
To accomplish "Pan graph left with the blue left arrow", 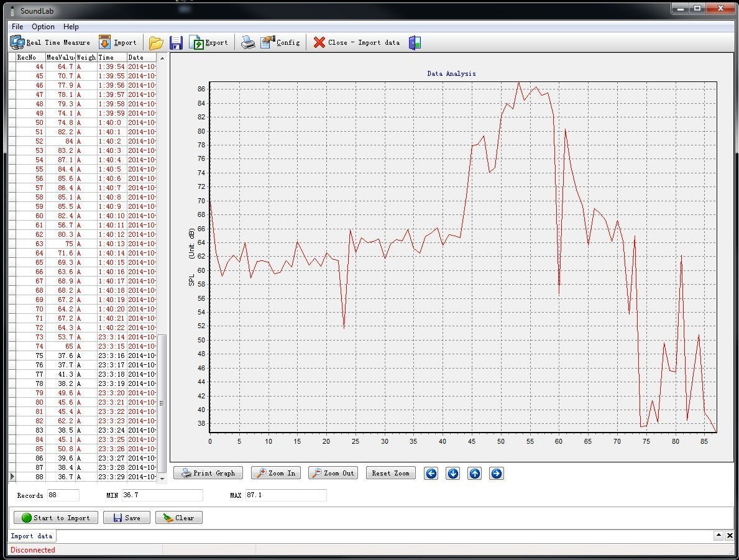I will tap(431, 474).
